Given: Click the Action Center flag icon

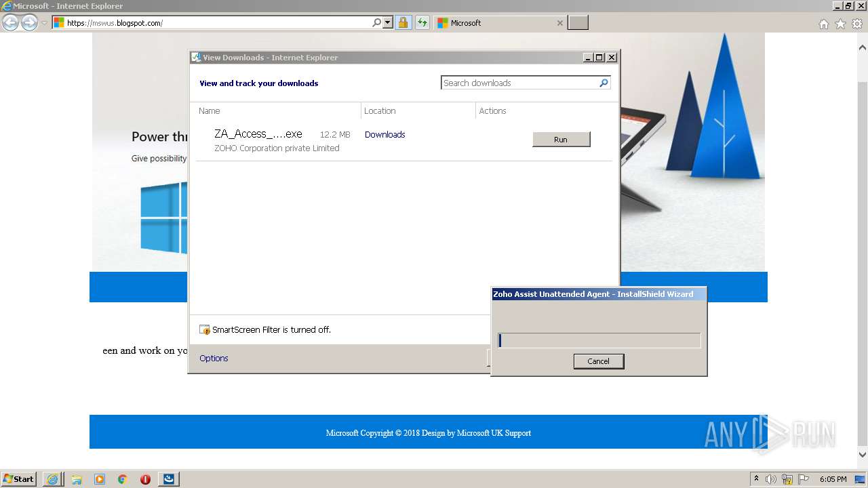Looking at the screenshot, I should pyautogui.click(x=803, y=479).
